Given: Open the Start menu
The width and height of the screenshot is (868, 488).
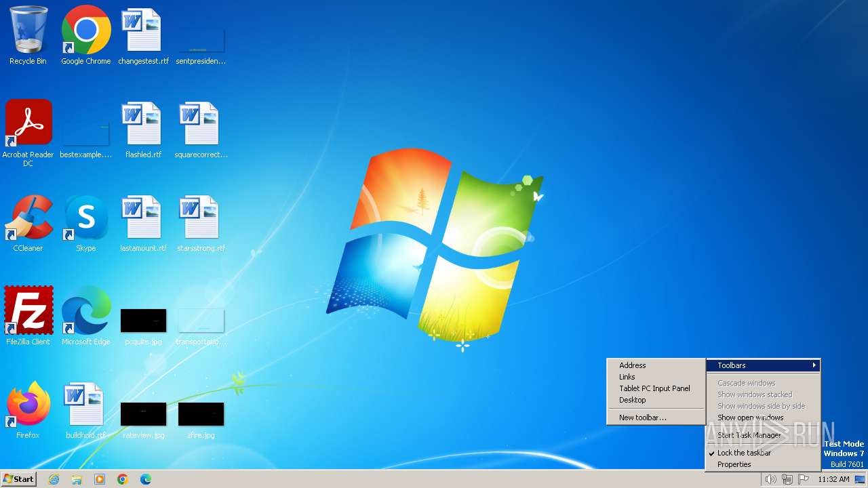Looking at the screenshot, I should 19,479.
